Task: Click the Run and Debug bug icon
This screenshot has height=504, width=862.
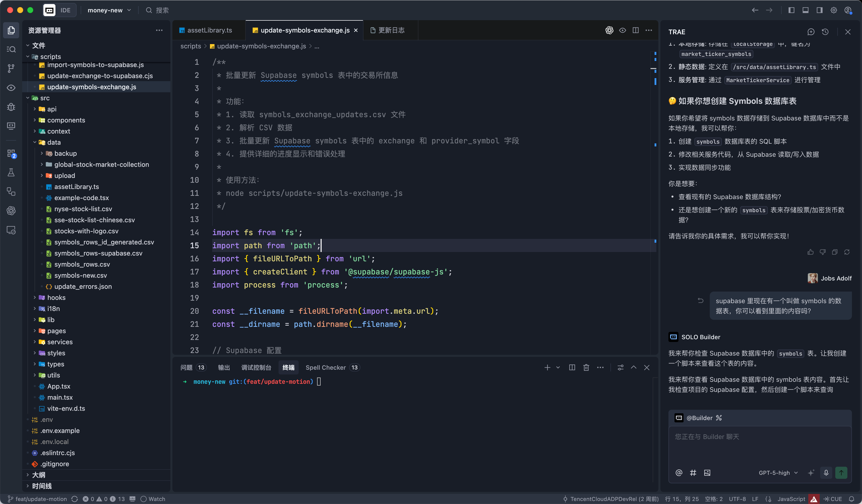Action: click(11, 107)
